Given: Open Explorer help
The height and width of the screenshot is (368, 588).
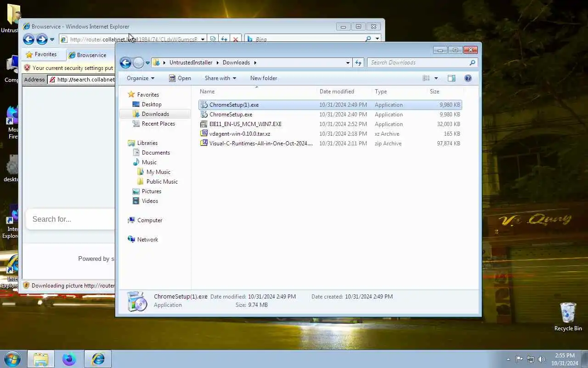Looking at the screenshot, I should click(468, 78).
